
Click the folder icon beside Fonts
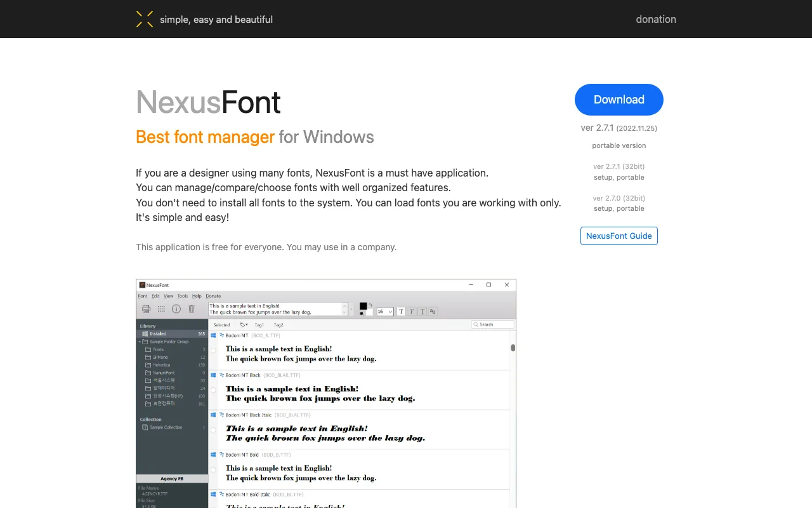click(148, 349)
